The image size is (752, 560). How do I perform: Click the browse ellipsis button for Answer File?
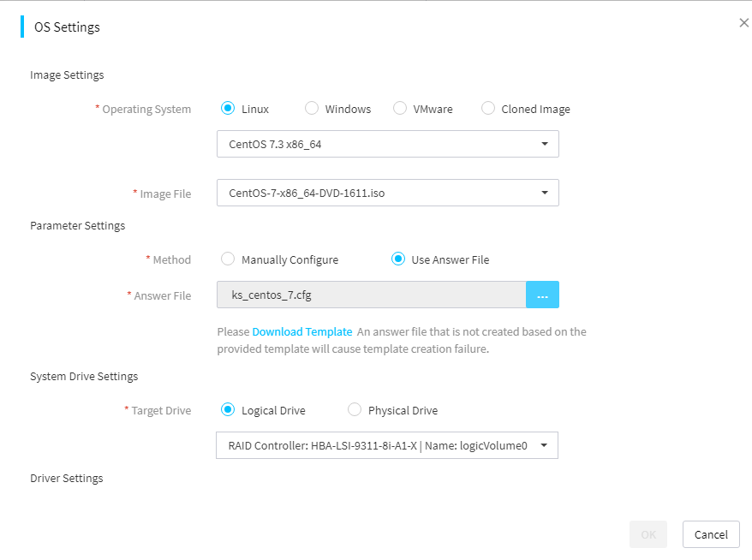542,295
